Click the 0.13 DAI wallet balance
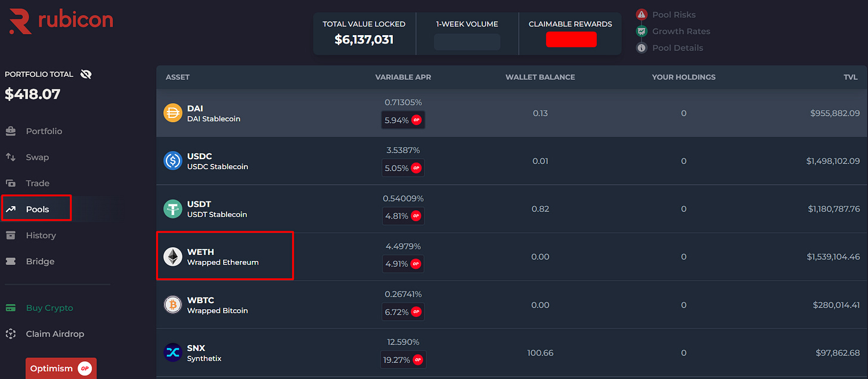868x379 pixels. (540, 113)
